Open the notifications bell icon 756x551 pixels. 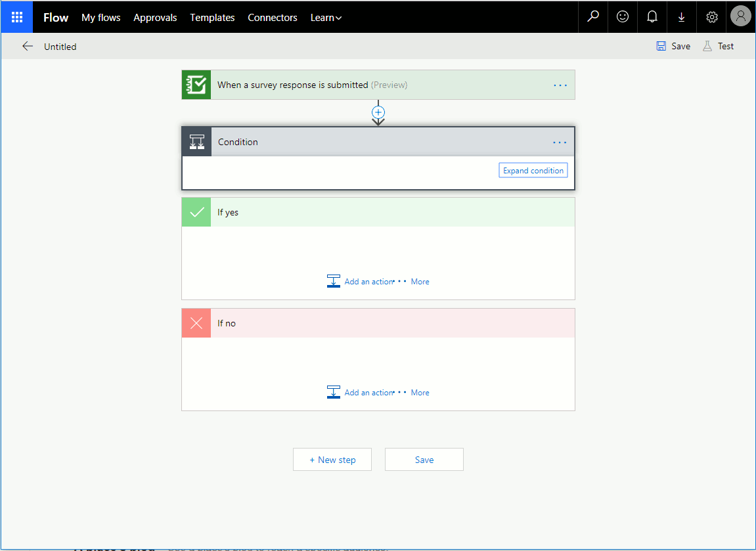[652, 17]
